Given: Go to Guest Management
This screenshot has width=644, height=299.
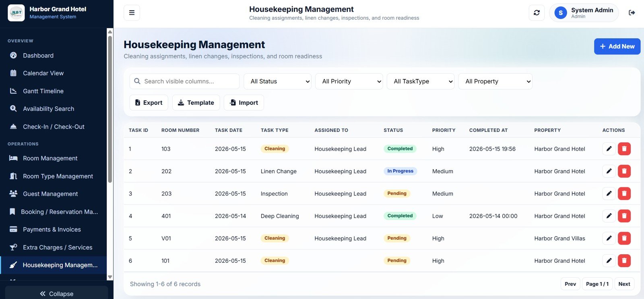Looking at the screenshot, I should [x=53, y=194].
